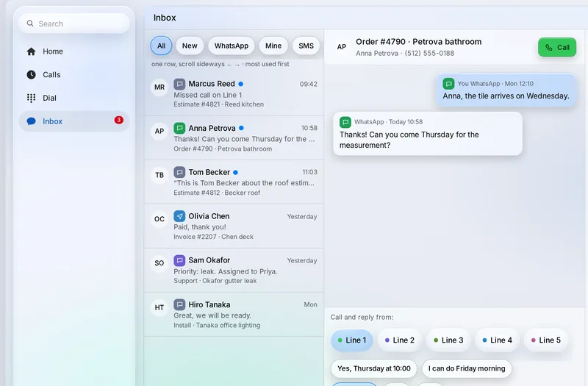Screen dimensions: 588x386
Task: Open Tom Becker roof estimate conversation
Action: pyautogui.click(x=234, y=182)
